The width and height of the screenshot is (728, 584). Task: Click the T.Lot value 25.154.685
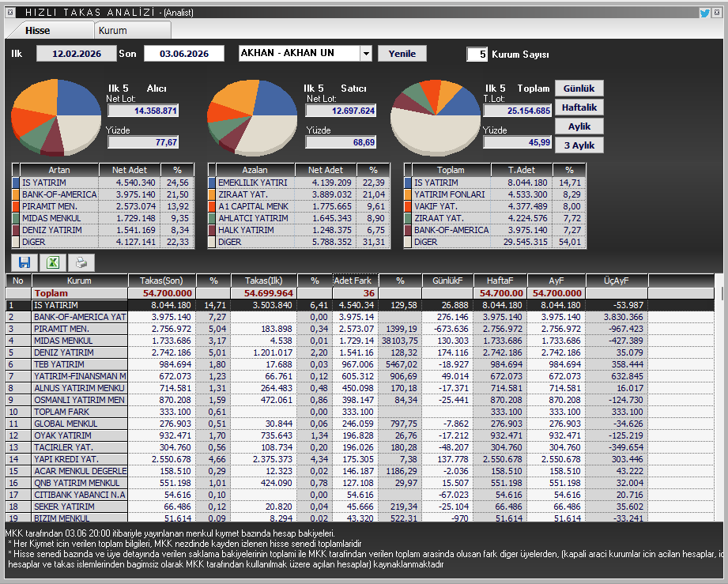pos(517,111)
